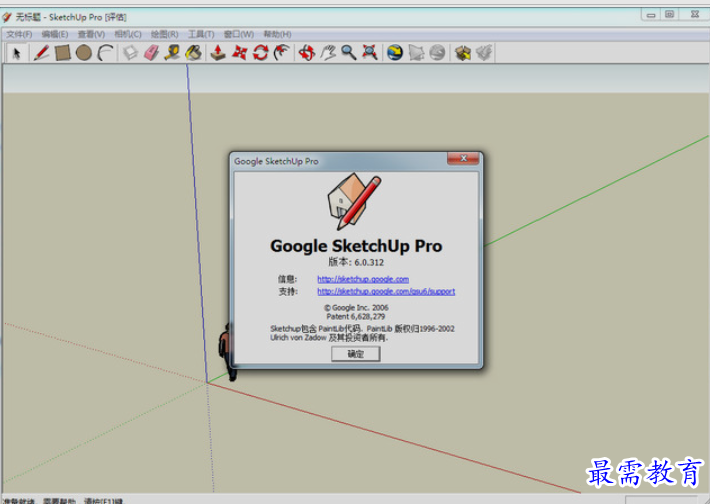Select the Paint Bucket tool

pos(194,53)
